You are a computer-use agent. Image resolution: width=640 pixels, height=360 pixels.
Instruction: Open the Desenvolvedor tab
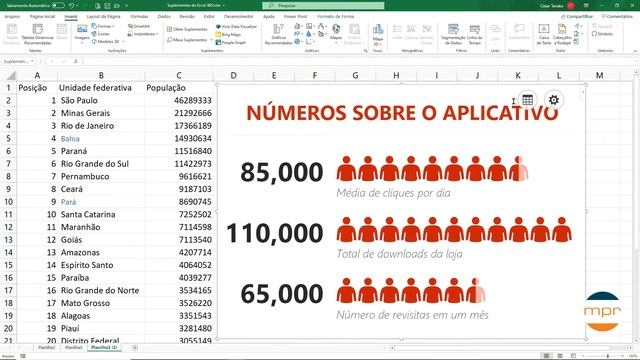(x=239, y=16)
